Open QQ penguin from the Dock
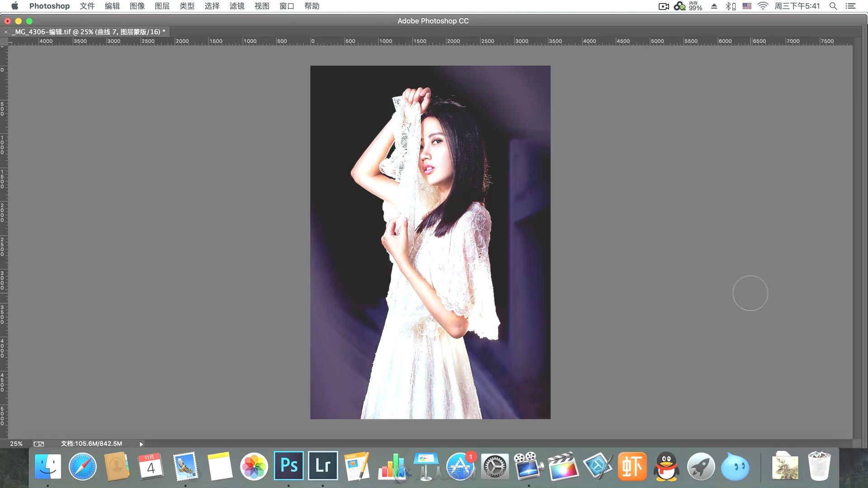Image resolution: width=868 pixels, height=488 pixels. point(666,466)
